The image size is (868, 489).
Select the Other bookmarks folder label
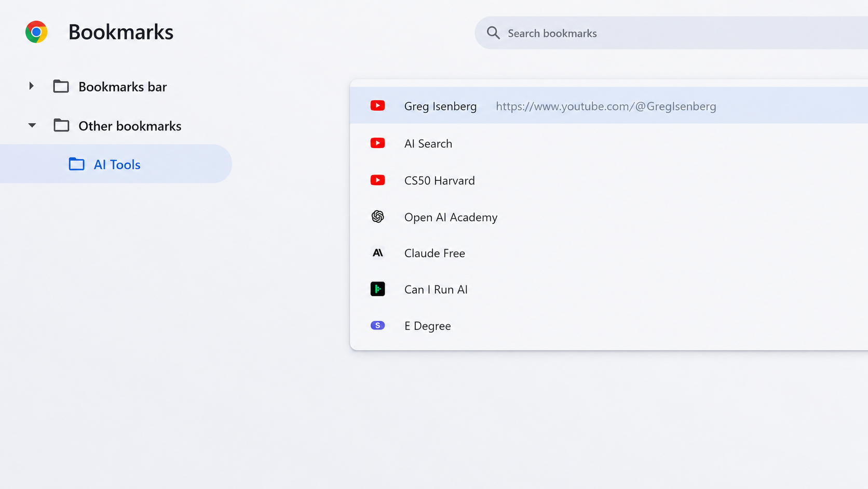pos(130,126)
